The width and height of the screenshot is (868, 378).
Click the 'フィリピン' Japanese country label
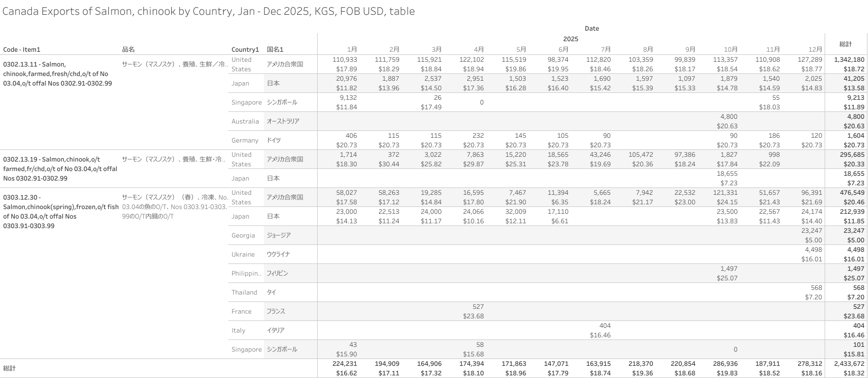277,273
